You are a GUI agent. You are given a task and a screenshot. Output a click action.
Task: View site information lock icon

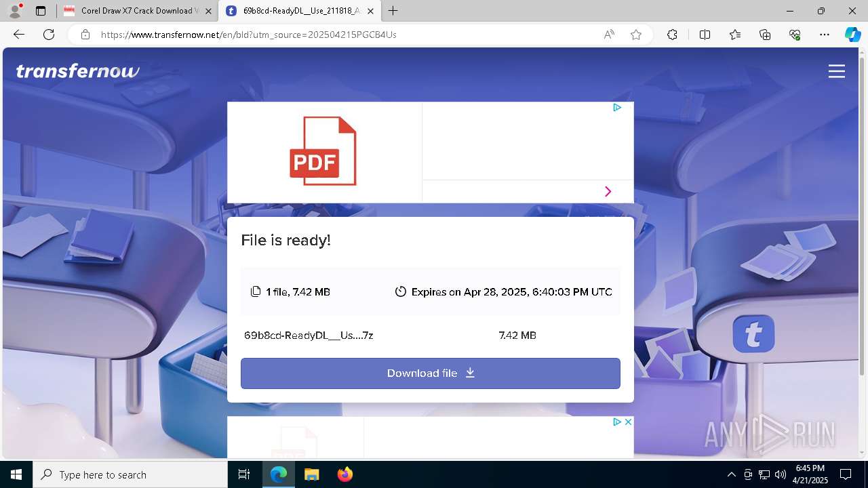point(85,35)
